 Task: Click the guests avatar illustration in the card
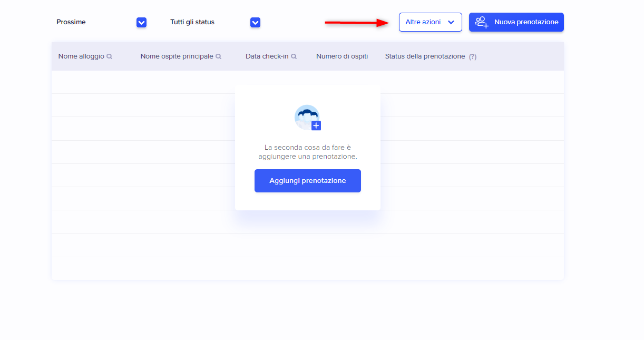(306, 116)
